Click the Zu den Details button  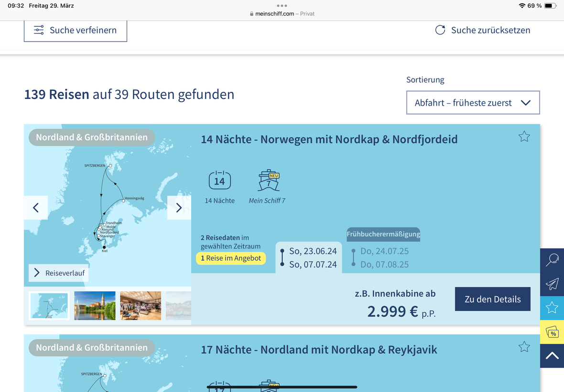[x=492, y=299]
